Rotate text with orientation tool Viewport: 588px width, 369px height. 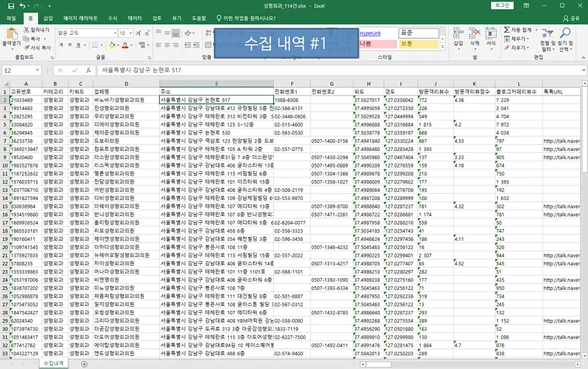pos(188,33)
